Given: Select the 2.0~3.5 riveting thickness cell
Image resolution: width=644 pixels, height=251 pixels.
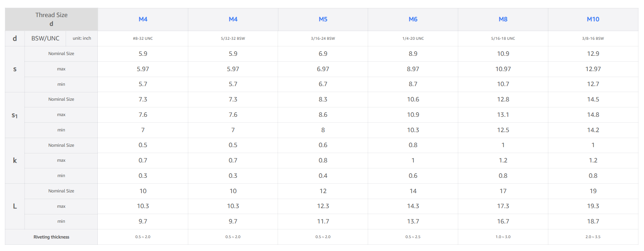Looking at the screenshot, I should pyautogui.click(x=593, y=237).
